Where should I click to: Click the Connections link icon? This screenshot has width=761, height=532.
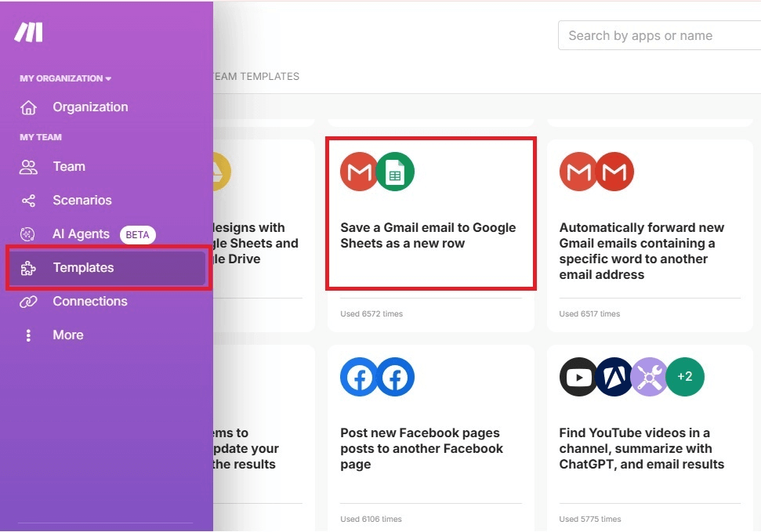pos(28,302)
